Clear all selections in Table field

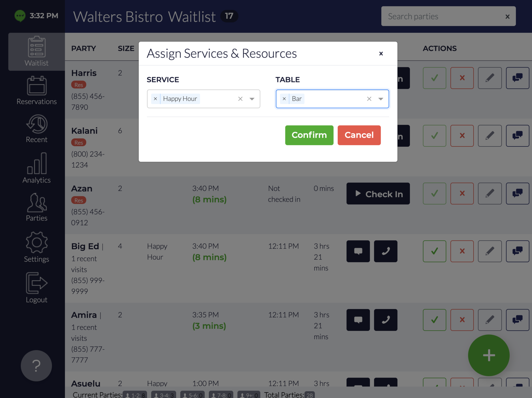pos(369,99)
